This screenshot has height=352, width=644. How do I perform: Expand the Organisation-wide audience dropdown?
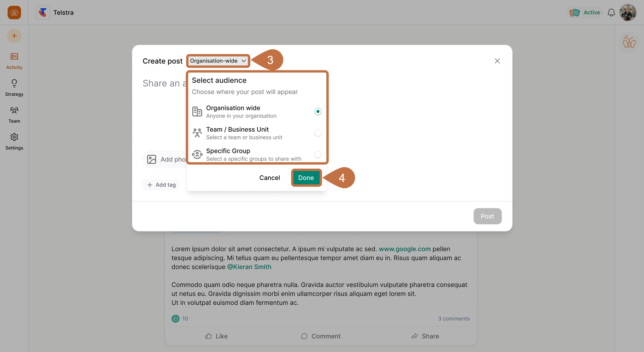pyautogui.click(x=218, y=61)
